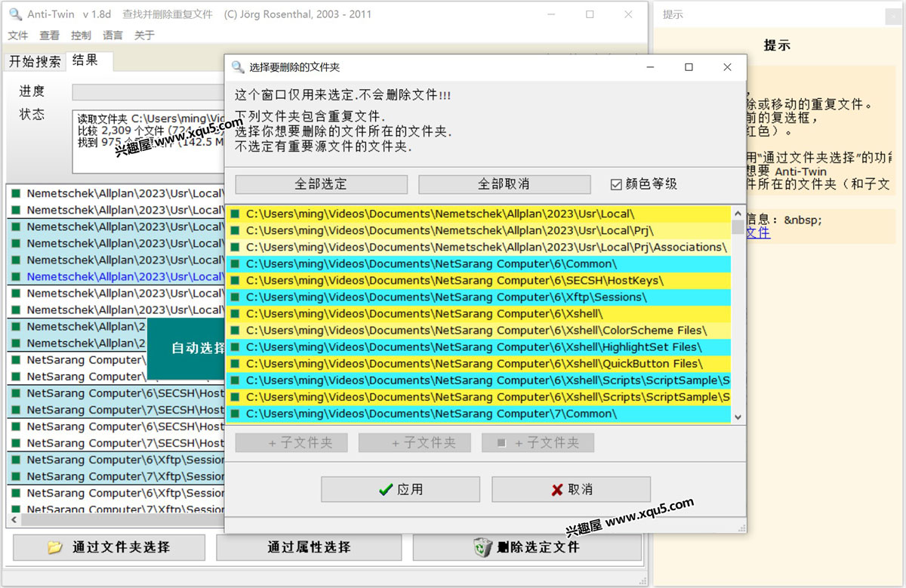Check the NetSarang Computer\6\Common\ folder box
Image resolution: width=906 pixels, height=588 pixels.
pos(235,264)
